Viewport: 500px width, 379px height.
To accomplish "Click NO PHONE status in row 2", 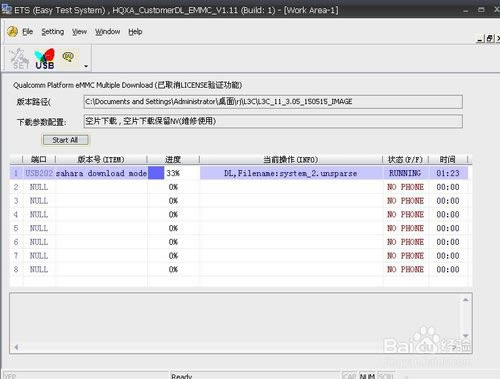I will click(405, 187).
